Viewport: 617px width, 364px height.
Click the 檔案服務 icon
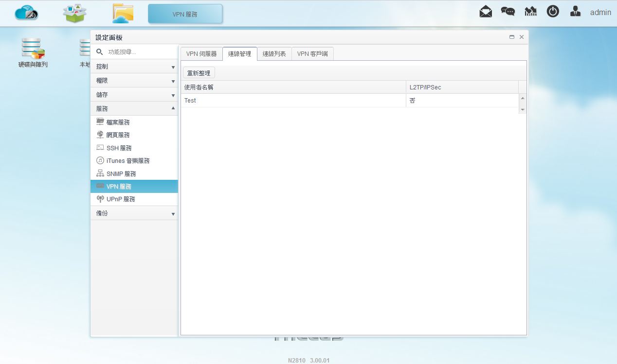(100, 122)
